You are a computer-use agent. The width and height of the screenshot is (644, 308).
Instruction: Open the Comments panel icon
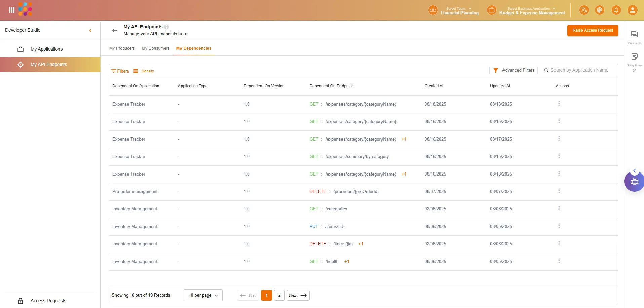tap(634, 34)
